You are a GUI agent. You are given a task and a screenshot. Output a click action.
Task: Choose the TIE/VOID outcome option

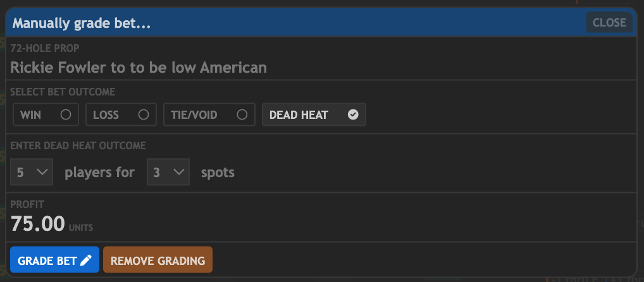point(209,114)
